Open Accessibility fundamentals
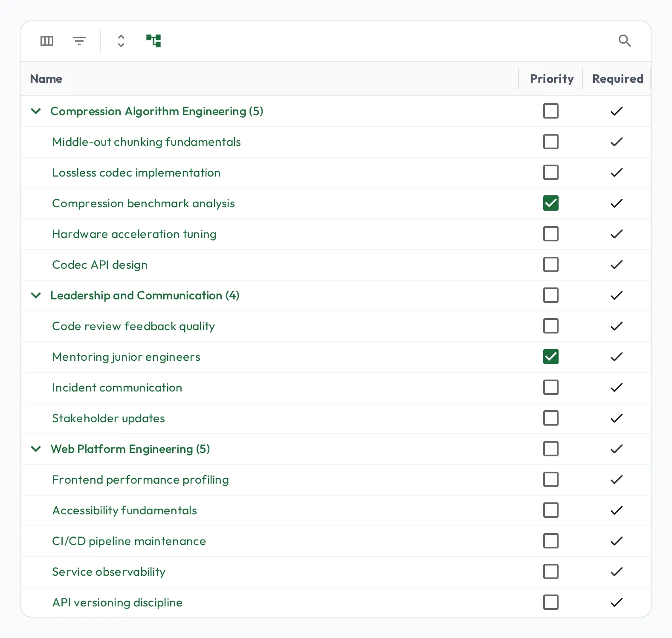672x638 pixels. click(125, 510)
